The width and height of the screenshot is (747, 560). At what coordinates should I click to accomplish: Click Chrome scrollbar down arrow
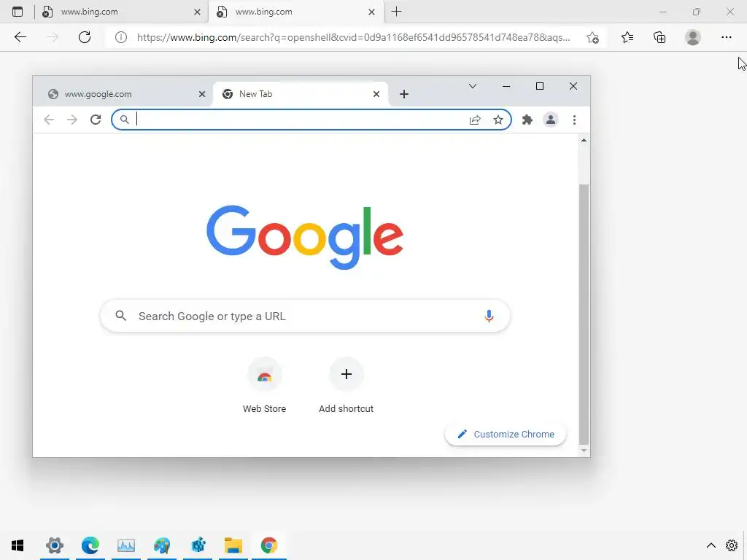click(x=584, y=451)
